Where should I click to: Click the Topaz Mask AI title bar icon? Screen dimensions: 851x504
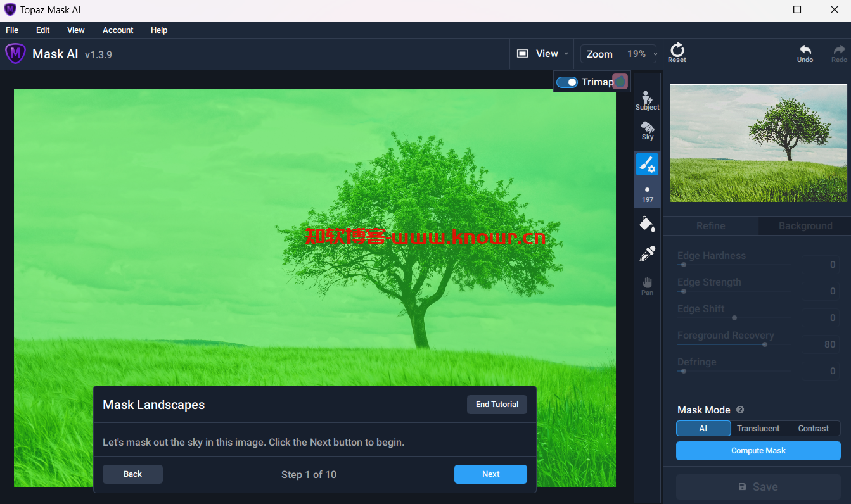point(10,10)
